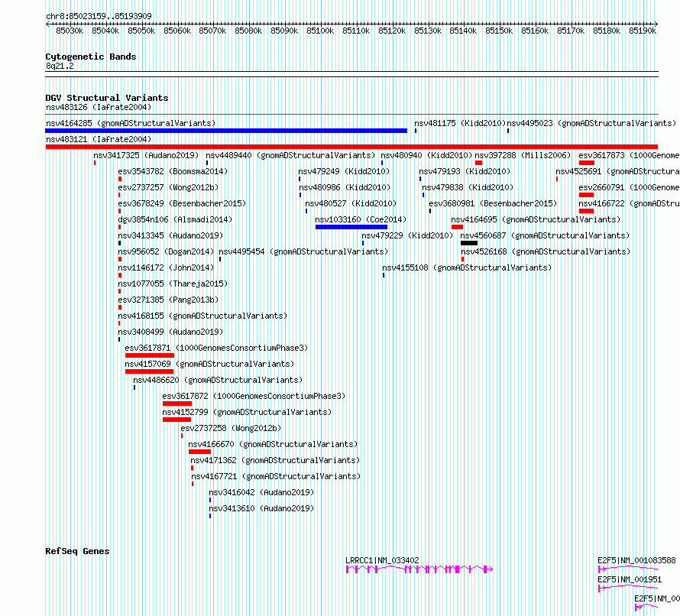
Task: Click dgv3854n106 (Alsmadi2014) label
Action: point(175,219)
